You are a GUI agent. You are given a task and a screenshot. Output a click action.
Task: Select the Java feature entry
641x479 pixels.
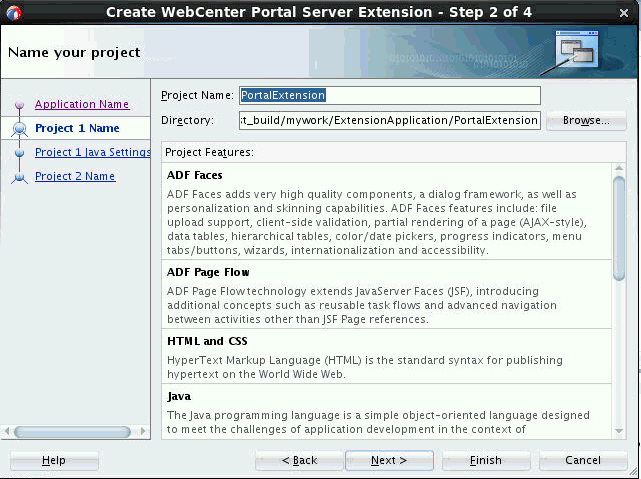pos(386,412)
